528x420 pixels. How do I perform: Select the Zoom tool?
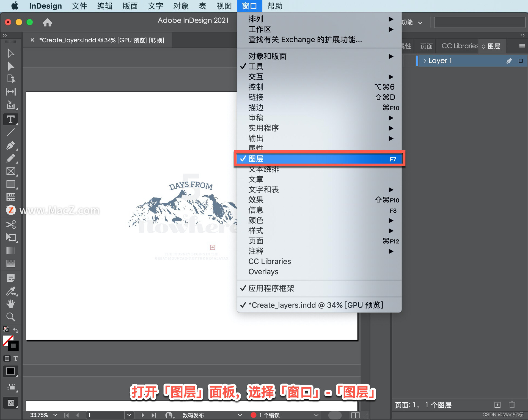11,317
